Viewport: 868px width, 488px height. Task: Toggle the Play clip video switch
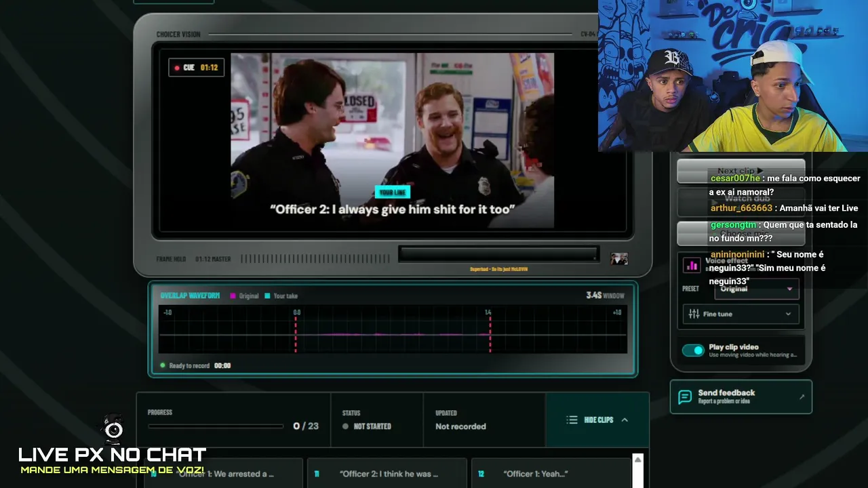(693, 350)
